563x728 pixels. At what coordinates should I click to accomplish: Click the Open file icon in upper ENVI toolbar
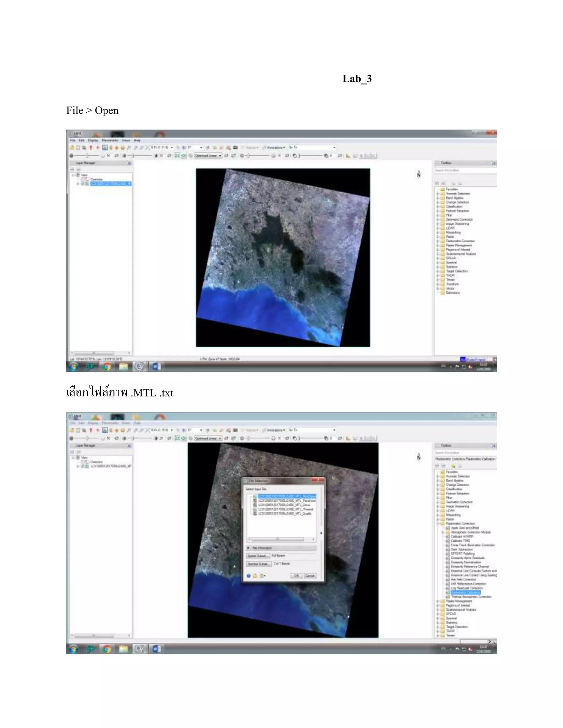point(72,147)
